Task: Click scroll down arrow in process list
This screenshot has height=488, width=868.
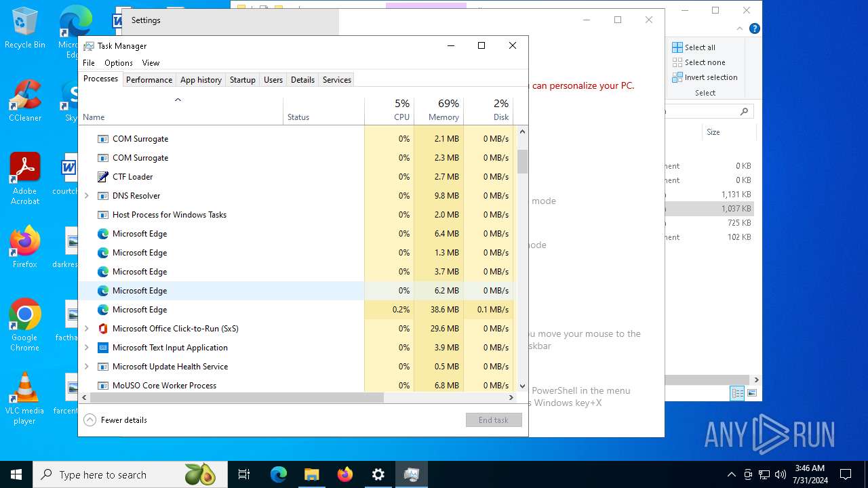Action: (x=522, y=386)
